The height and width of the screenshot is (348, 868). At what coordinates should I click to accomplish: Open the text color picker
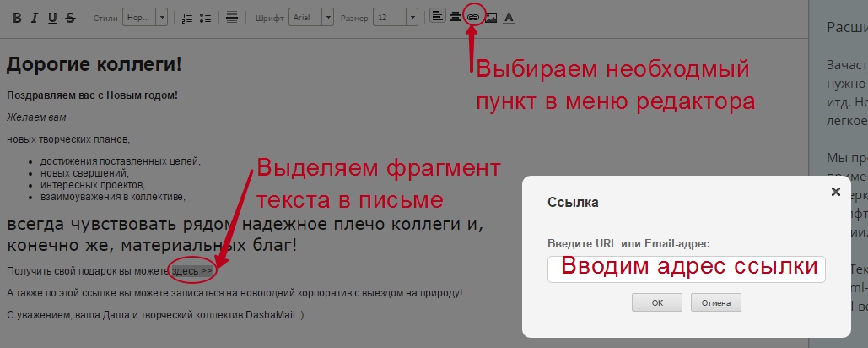click(509, 18)
